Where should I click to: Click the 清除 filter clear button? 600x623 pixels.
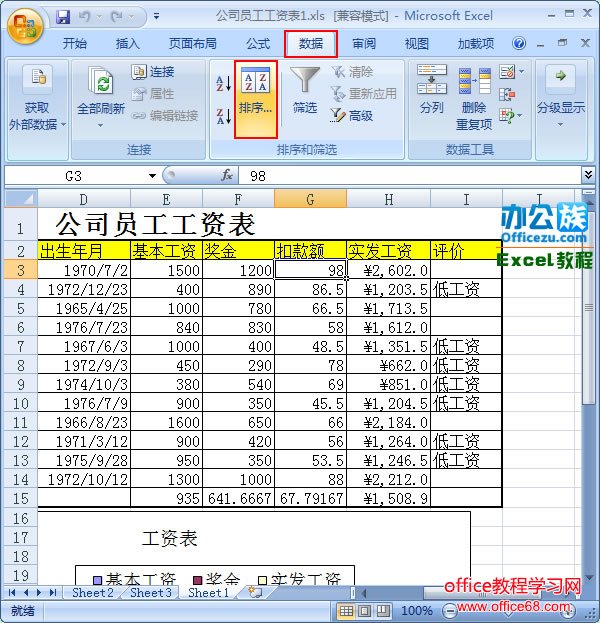352,72
